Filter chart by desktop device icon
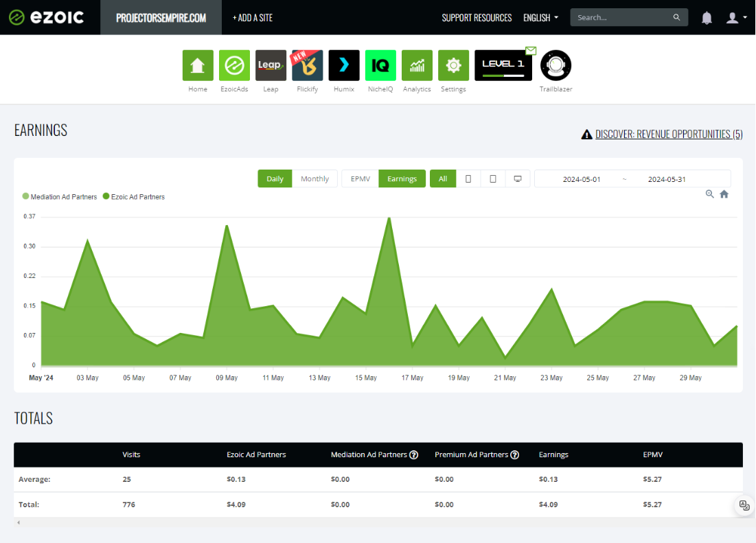The height and width of the screenshot is (543, 756). [x=518, y=178]
